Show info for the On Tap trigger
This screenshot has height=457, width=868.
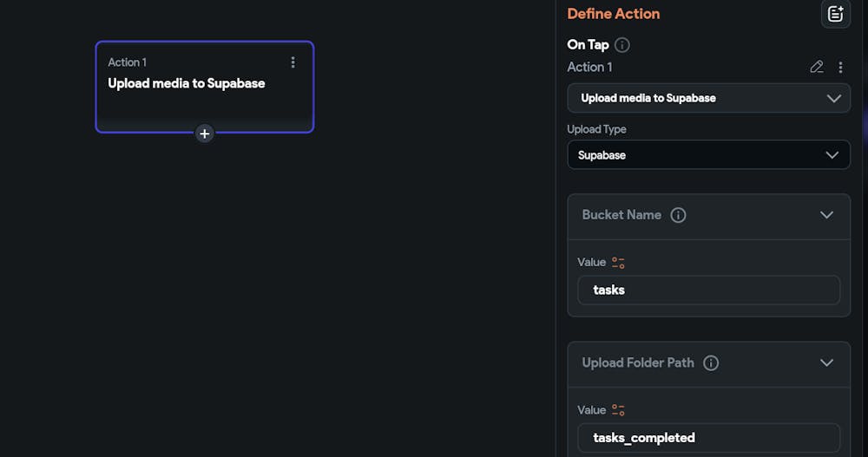coord(622,45)
